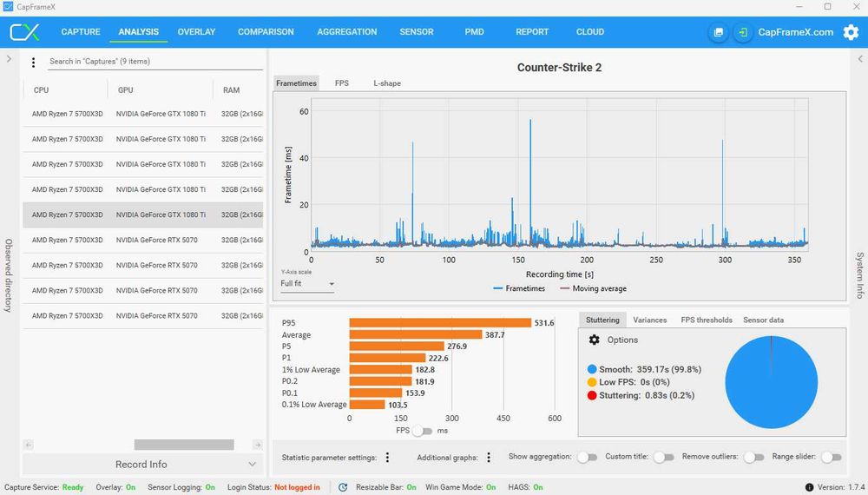Image resolution: width=868 pixels, height=495 pixels.
Task: Expand the Record Info section
Action: pyautogui.click(x=141, y=464)
